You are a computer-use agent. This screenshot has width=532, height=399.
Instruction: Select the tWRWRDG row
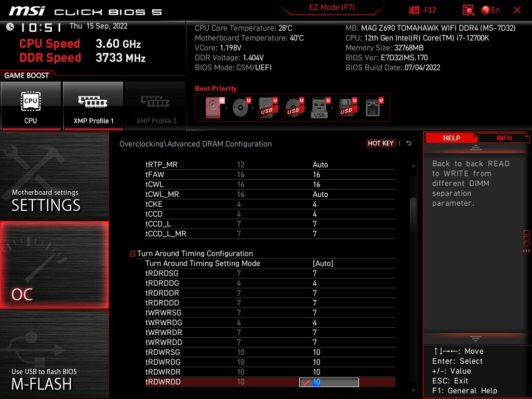click(x=270, y=322)
